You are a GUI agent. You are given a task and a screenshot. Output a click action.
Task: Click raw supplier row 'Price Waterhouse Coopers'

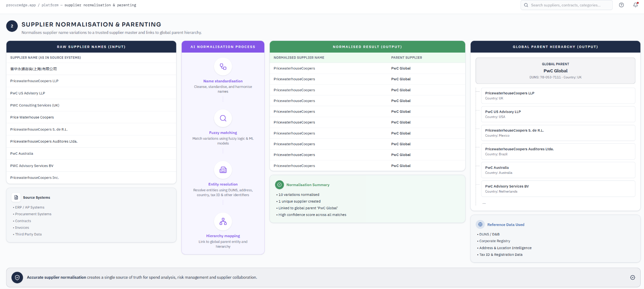(x=91, y=117)
